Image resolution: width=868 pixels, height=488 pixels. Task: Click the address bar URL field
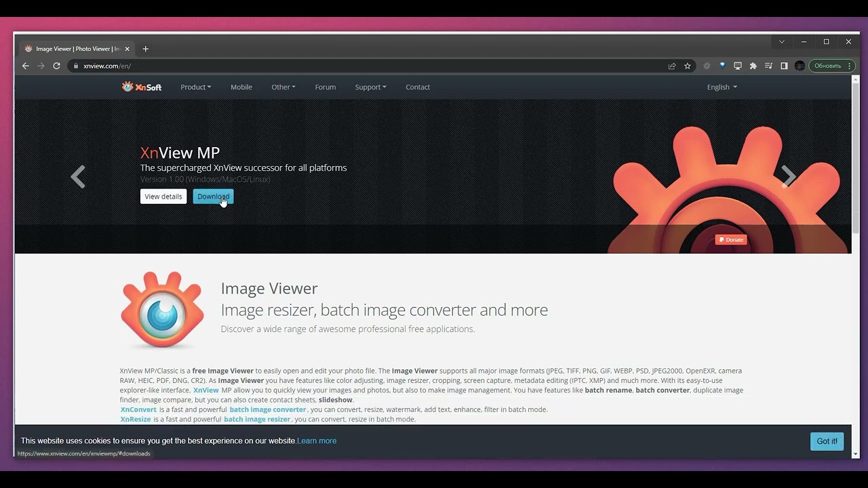[x=366, y=66]
